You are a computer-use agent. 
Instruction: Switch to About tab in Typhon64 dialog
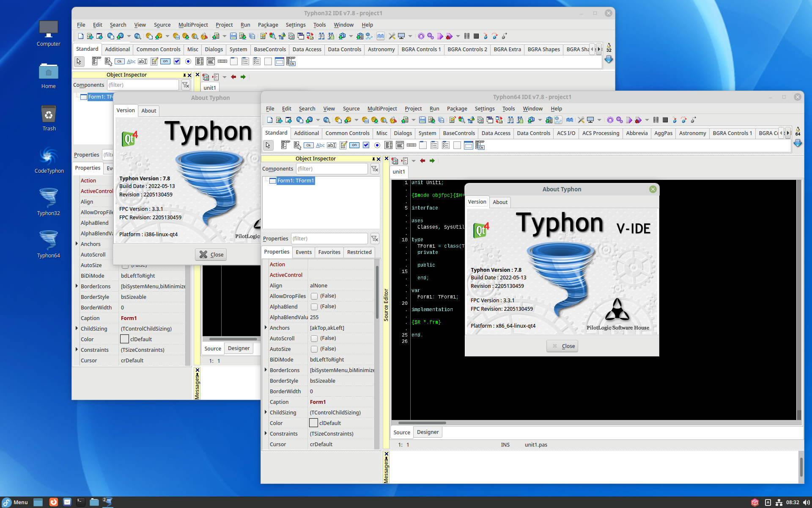pos(500,202)
